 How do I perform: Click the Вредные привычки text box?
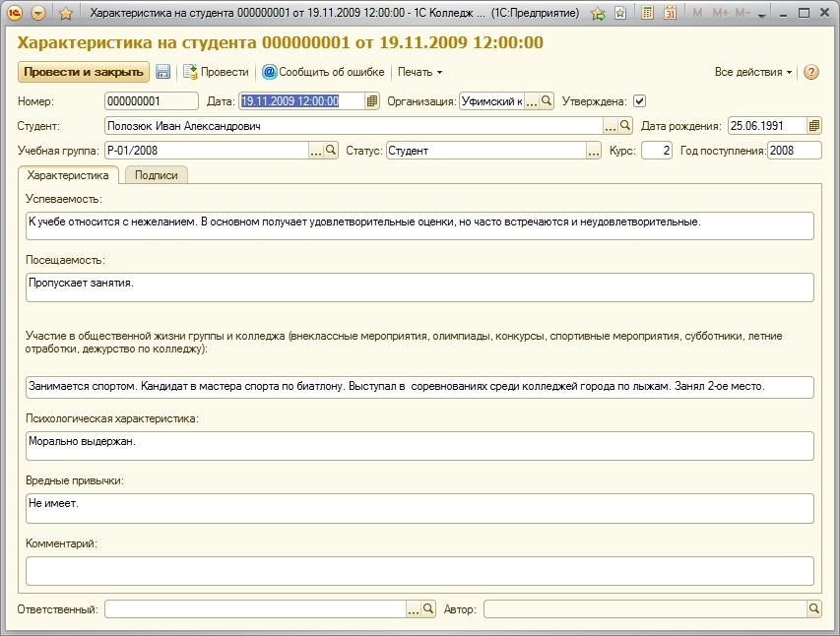click(420, 508)
